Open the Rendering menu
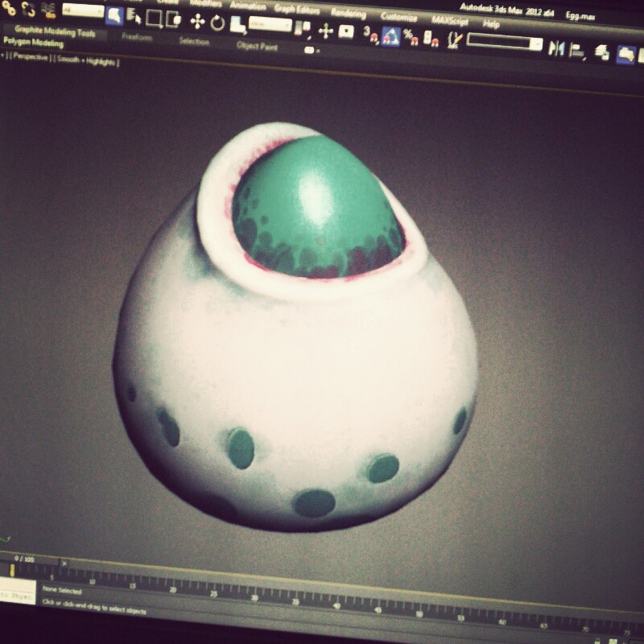Viewport: 644px width, 644px height. (x=349, y=13)
